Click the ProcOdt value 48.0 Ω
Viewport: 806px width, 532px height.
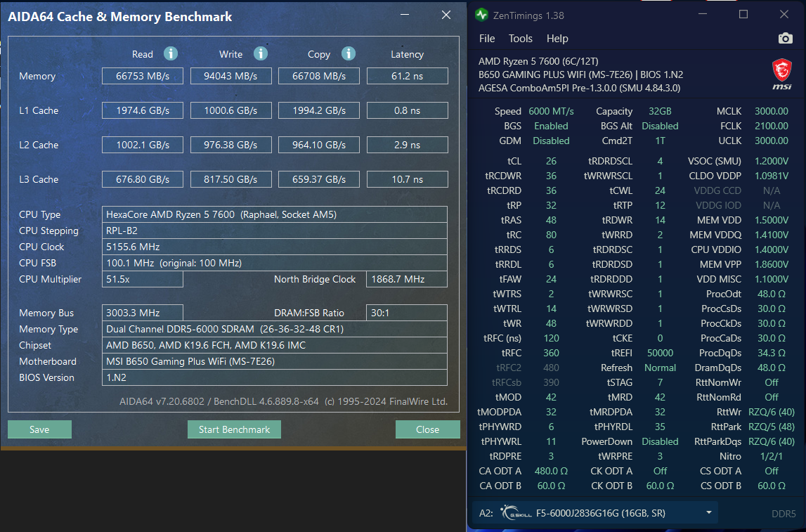771,294
